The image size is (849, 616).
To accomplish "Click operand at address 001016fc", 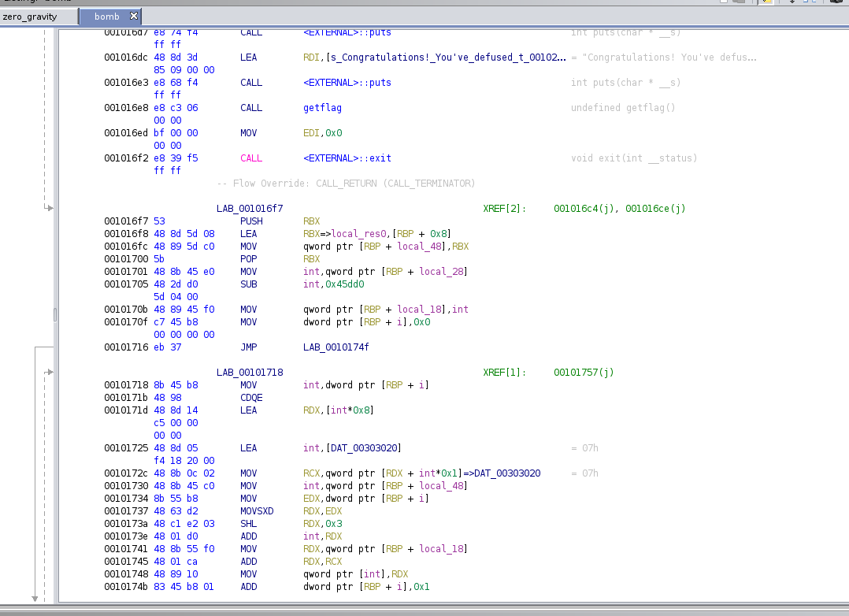I will [x=386, y=247].
